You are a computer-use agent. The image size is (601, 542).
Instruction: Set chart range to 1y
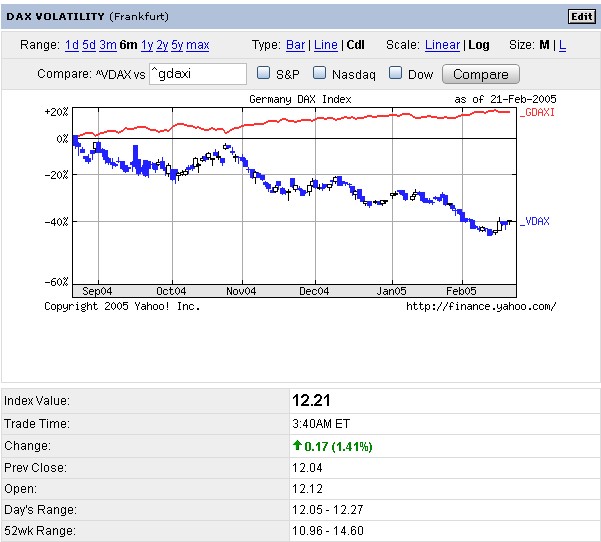(x=147, y=45)
